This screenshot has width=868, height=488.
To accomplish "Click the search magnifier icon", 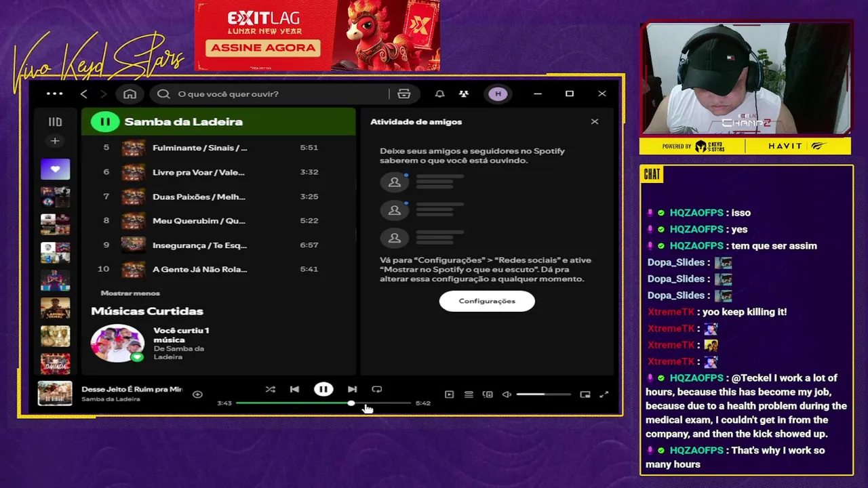I will pos(163,94).
